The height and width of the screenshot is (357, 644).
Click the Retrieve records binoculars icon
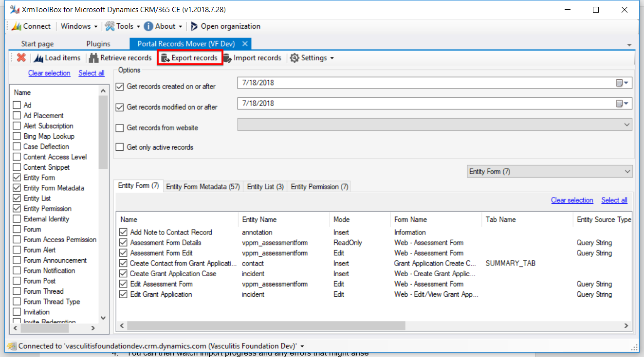pos(93,58)
